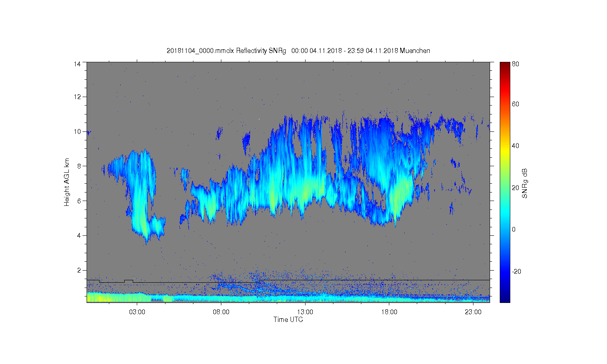Click the 'Time UTC' x-axis label

pyautogui.click(x=288, y=320)
